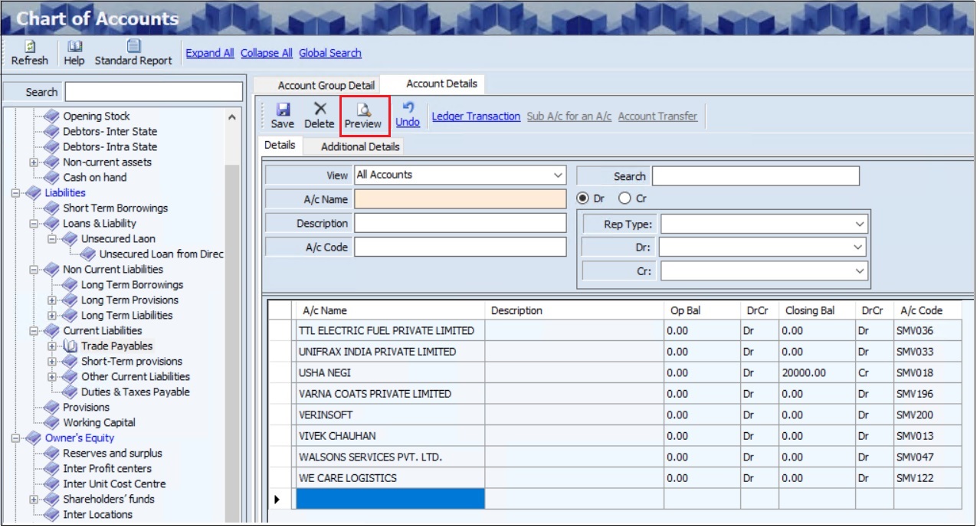This screenshot has width=980, height=531.
Task: Select the Cr radio button
Action: [624, 198]
